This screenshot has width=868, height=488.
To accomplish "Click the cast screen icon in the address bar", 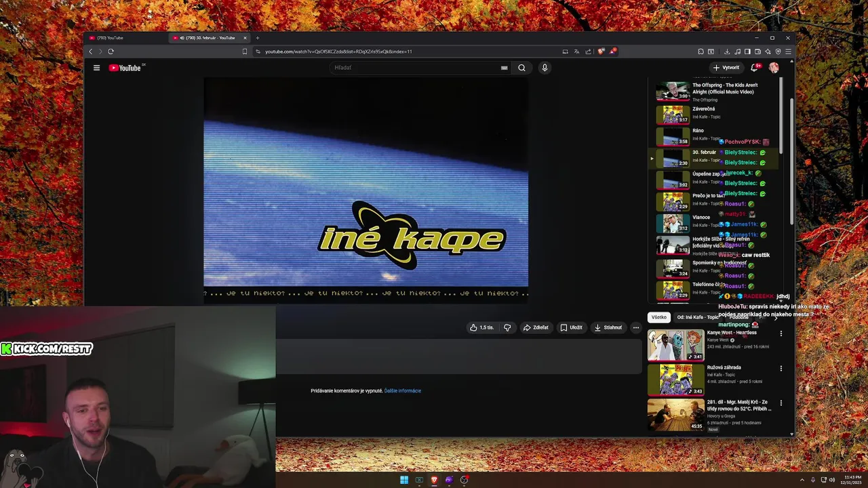I will (565, 52).
